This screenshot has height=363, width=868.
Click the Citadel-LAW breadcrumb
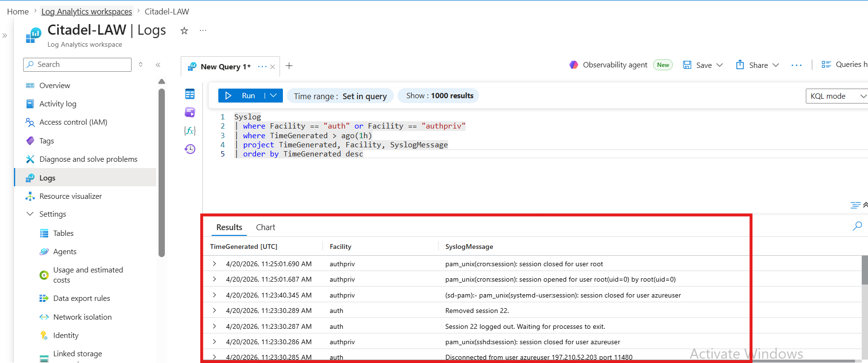click(x=167, y=12)
